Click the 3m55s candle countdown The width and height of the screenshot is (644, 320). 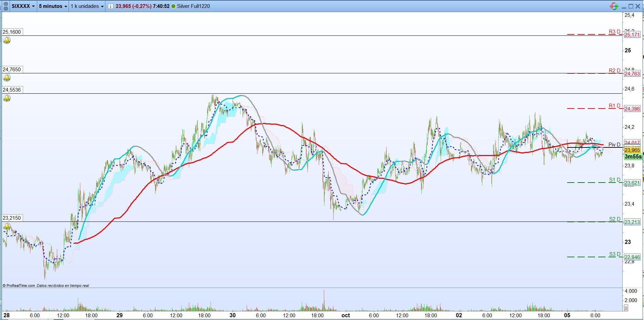pos(633,157)
